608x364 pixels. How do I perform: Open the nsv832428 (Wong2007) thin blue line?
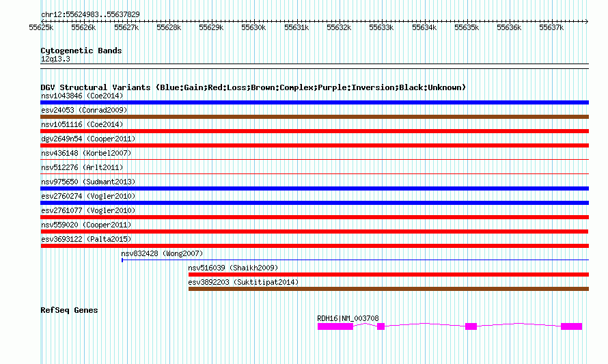pyautogui.click(x=355, y=260)
